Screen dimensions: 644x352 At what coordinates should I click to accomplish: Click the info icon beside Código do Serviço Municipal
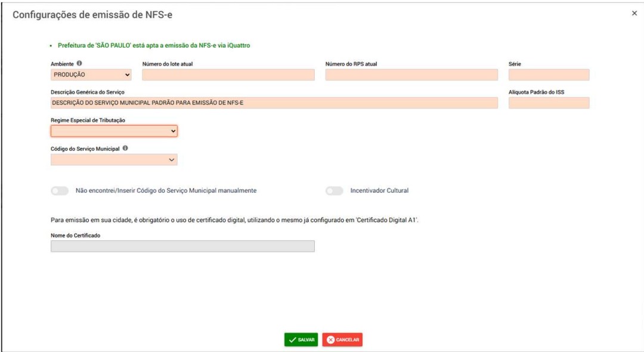tap(125, 149)
